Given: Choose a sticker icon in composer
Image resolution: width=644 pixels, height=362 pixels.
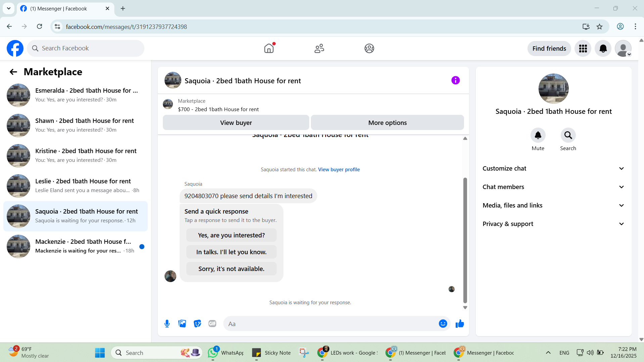Looking at the screenshot, I should pos(197,324).
